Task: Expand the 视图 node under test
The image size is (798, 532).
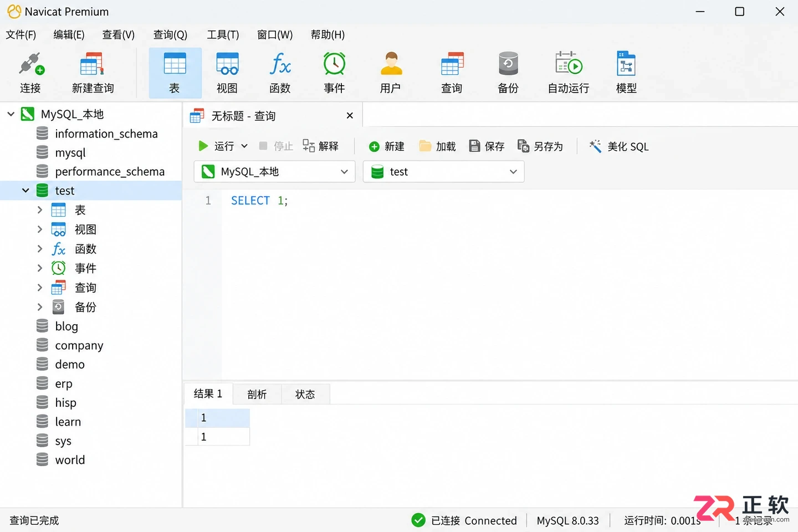Action: (x=39, y=229)
